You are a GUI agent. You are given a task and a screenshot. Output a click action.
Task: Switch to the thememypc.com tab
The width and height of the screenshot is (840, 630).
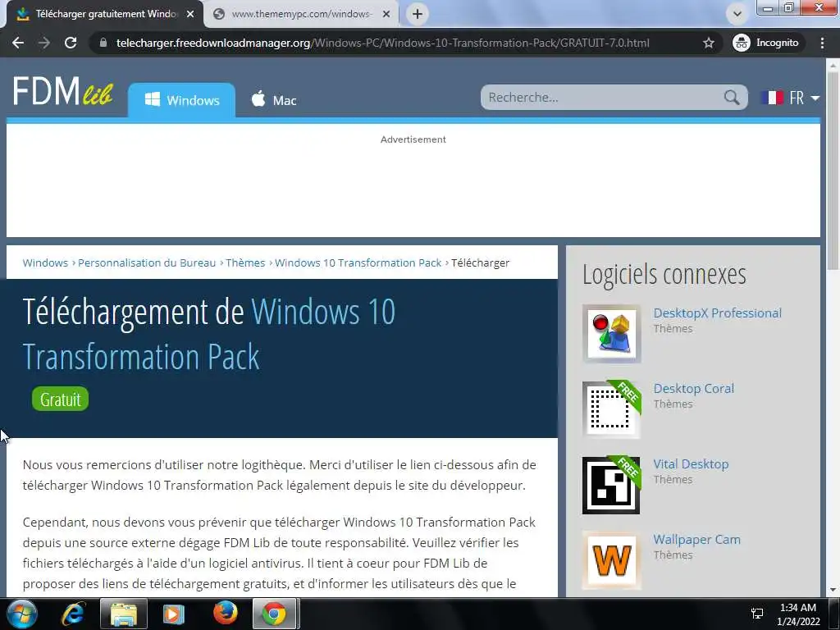tap(301, 14)
